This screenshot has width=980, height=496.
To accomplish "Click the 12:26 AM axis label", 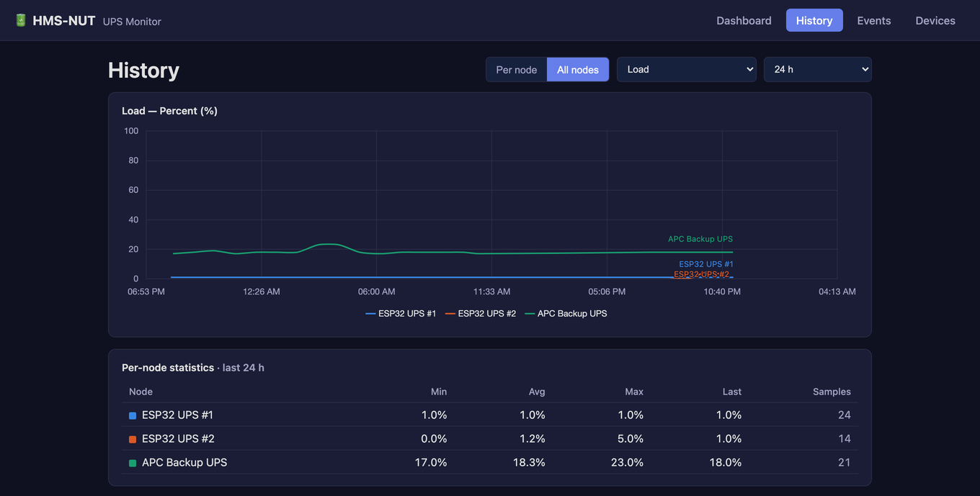I will 262,292.
